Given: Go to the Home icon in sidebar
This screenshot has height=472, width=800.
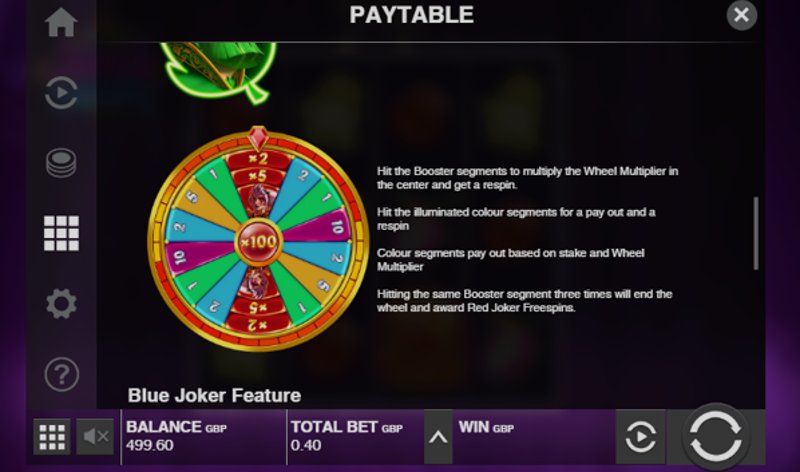Looking at the screenshot, I should [61, 22].
